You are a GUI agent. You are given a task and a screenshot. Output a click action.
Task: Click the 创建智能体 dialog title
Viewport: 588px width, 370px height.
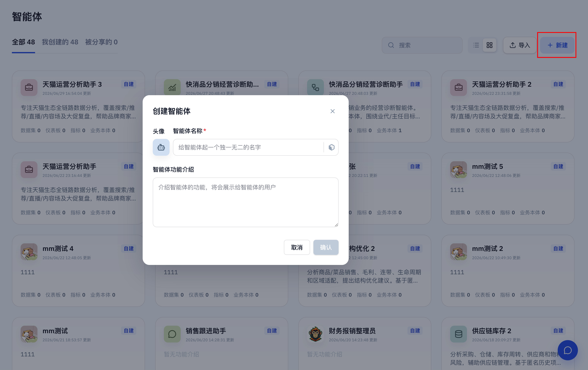[x=171, y=111]
